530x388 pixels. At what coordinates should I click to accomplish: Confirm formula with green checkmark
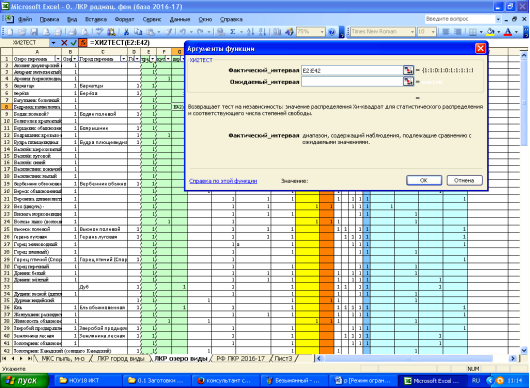coord(73,43)
